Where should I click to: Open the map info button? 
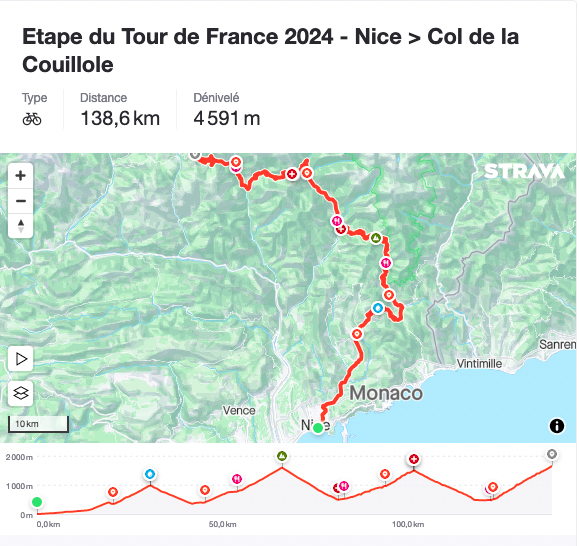556,426
